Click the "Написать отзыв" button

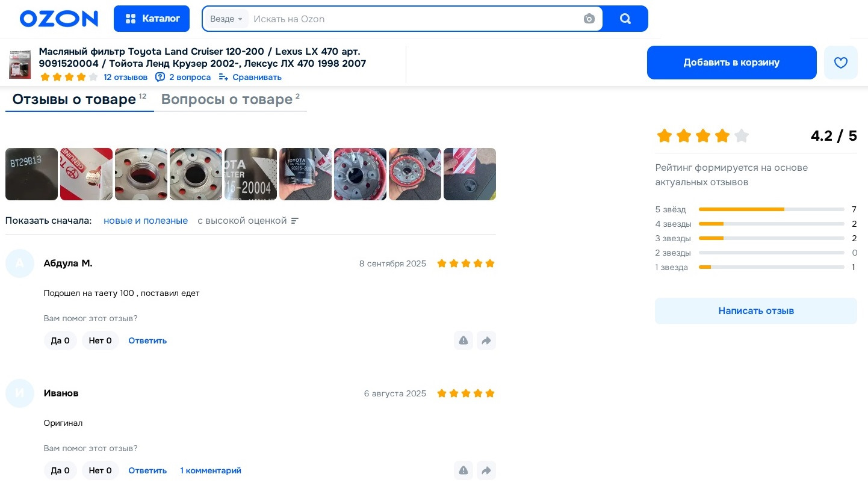click(756, 311)
